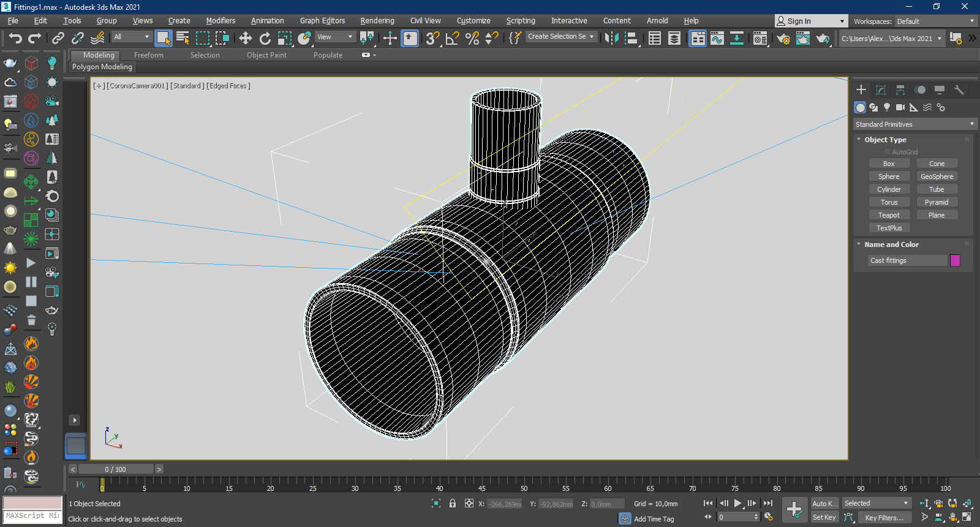Select the Lights category icon
980x527 pixels.
pos(887,107)
